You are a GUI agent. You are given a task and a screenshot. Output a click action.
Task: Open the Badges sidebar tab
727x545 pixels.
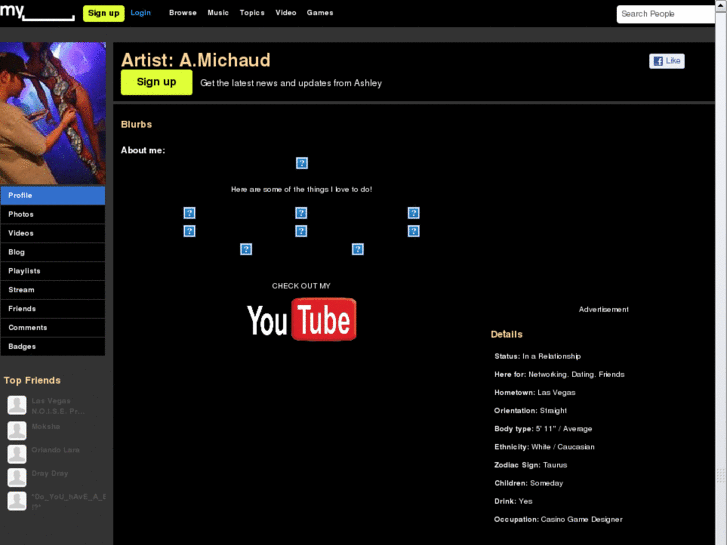coord(52,346)
